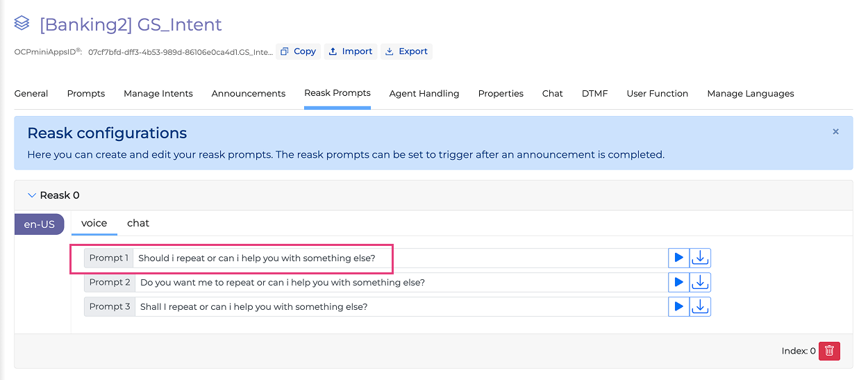Select the en-US language pill
Screen dimensions: 868x380
point(40,224)
